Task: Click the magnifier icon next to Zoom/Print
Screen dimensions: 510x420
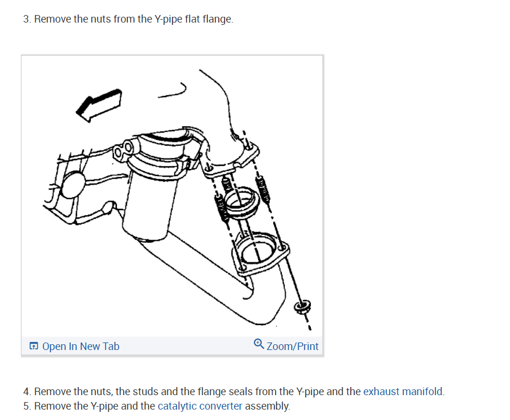Action: point(259,344)
